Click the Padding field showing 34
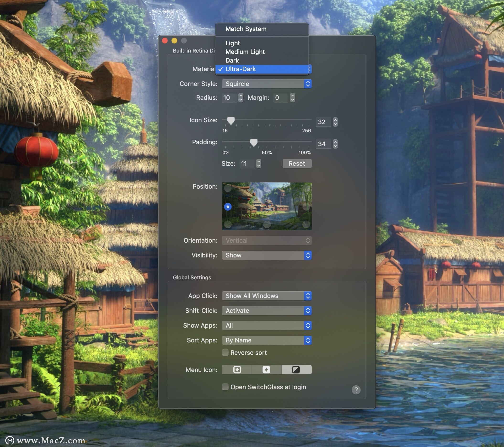 point(323,144)
